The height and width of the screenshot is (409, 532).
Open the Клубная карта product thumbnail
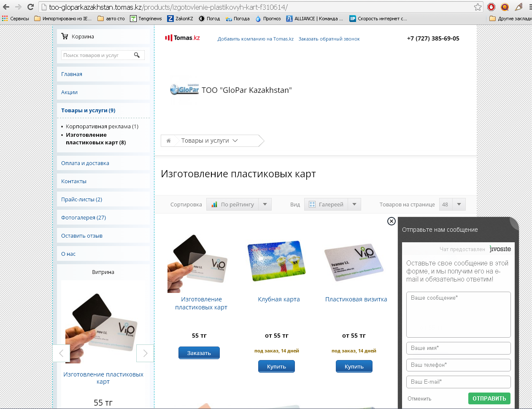276,261
